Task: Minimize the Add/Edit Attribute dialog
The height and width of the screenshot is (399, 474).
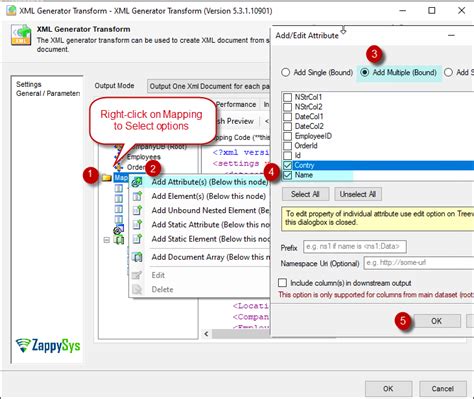Action: tap(451, 35)
